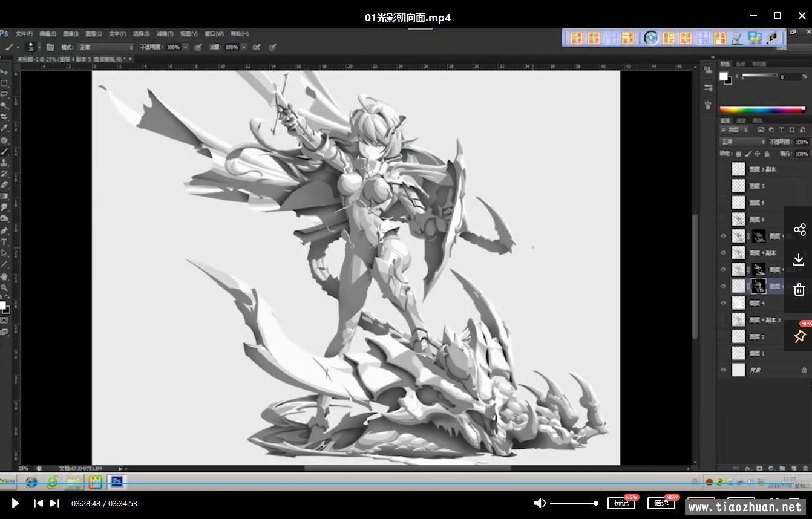Click the trash delete icon

pyautogui.click(x=799, y=290)
